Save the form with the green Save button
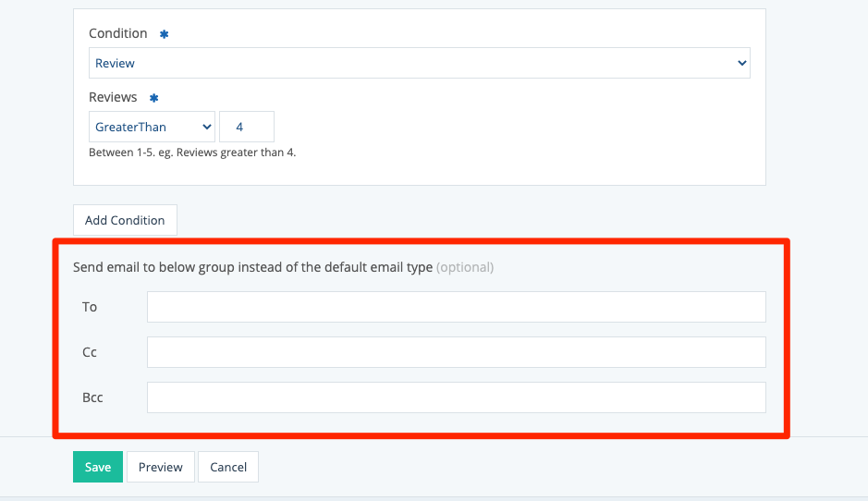The width and height of the screenshot is (868, 501). pyautogui.click(x=98, y=467)
